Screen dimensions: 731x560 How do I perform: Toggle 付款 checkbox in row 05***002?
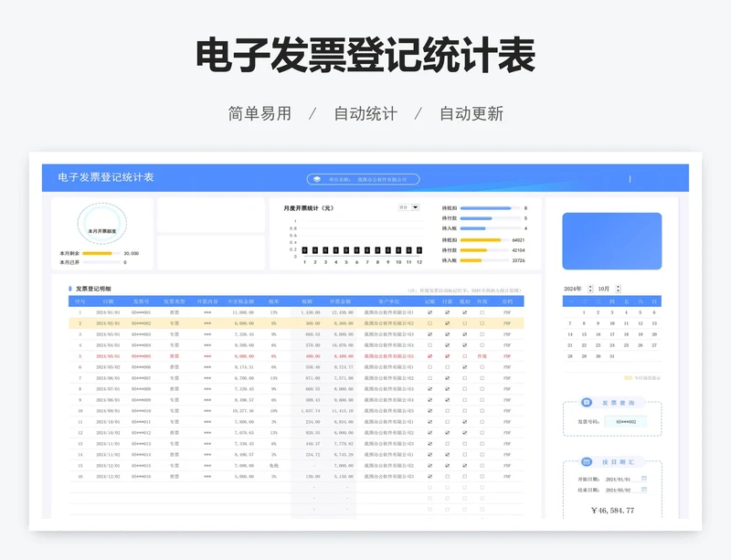pos(447,323)
